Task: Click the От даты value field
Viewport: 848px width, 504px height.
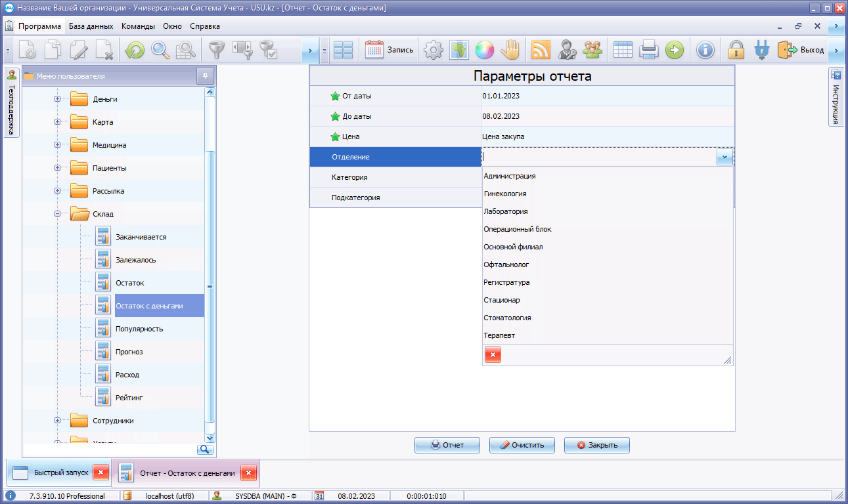Action: (604, 96)
